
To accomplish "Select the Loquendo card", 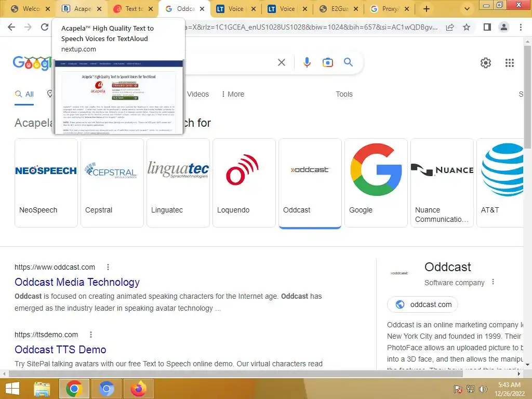I will (244, 182).
